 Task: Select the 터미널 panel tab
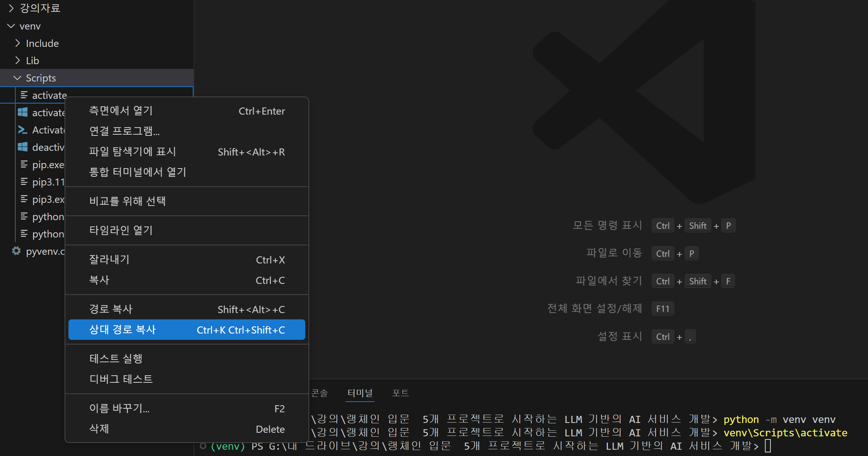360,393
